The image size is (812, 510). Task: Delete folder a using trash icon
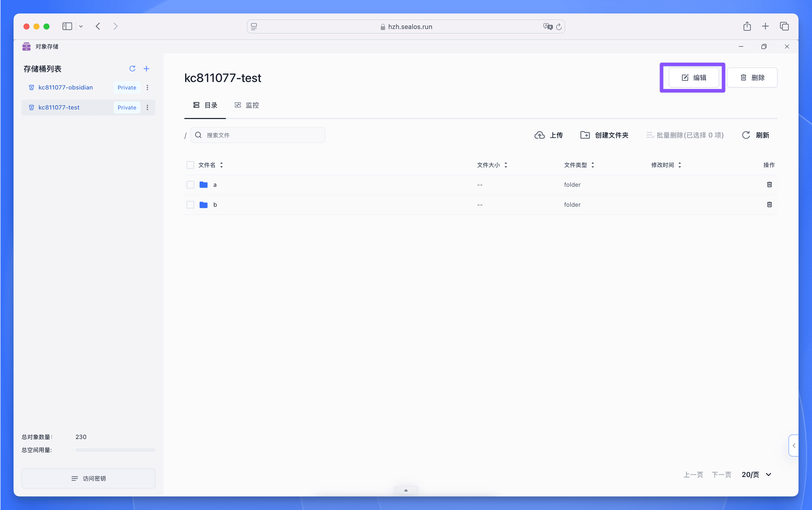769,184
